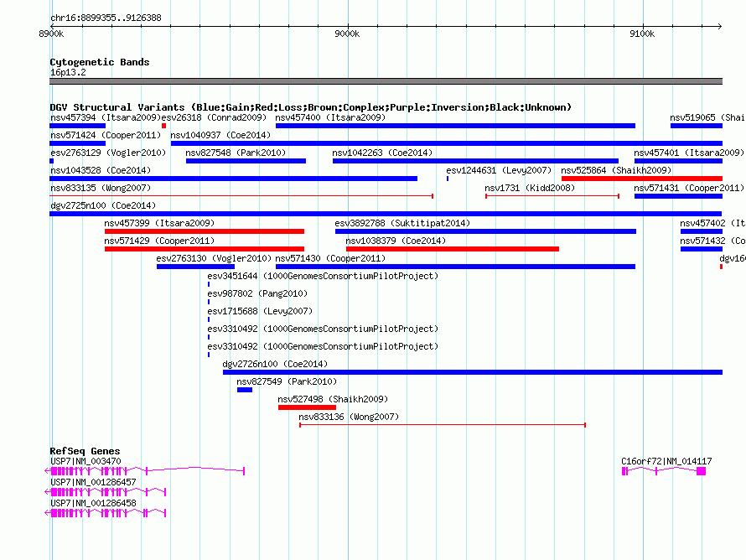The image size is (746, 560).
Task: Click the dgv2726n100 (Coe2014) label
Action: click(275, 364)
